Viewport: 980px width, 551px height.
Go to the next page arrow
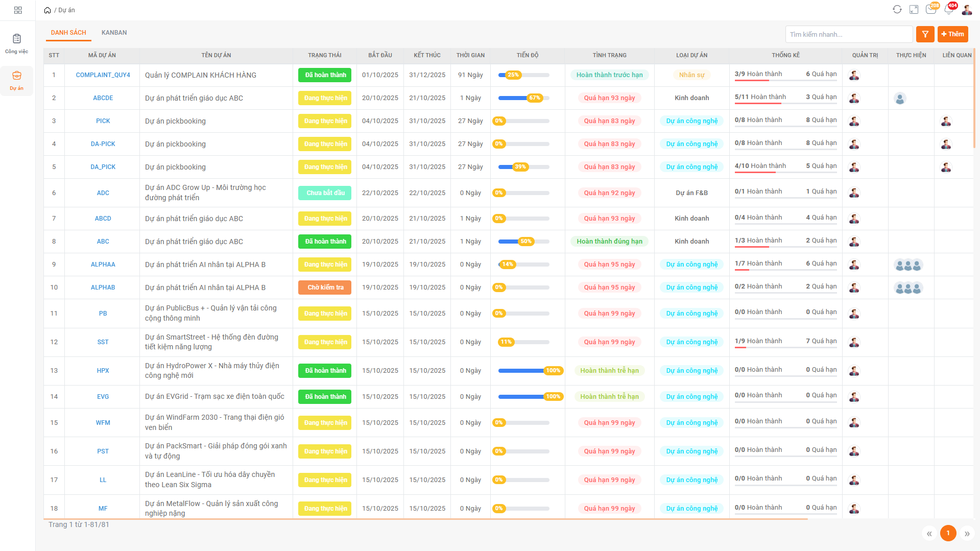point(967,534)
